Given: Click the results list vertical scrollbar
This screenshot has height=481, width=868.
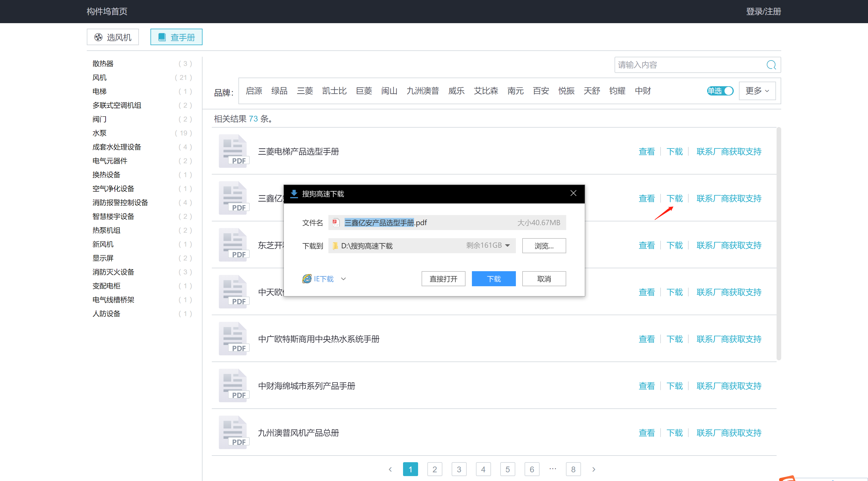Looking at the screenshot, I should click(x=778, y=243).
